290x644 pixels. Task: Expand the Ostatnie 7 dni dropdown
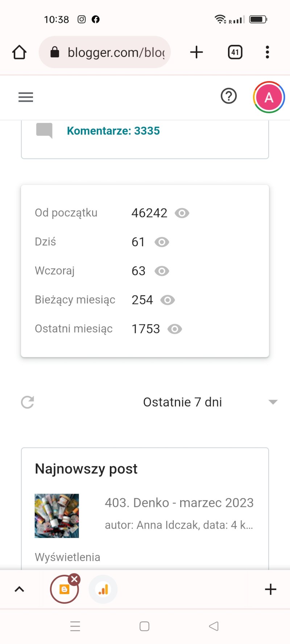click(182, 402)
